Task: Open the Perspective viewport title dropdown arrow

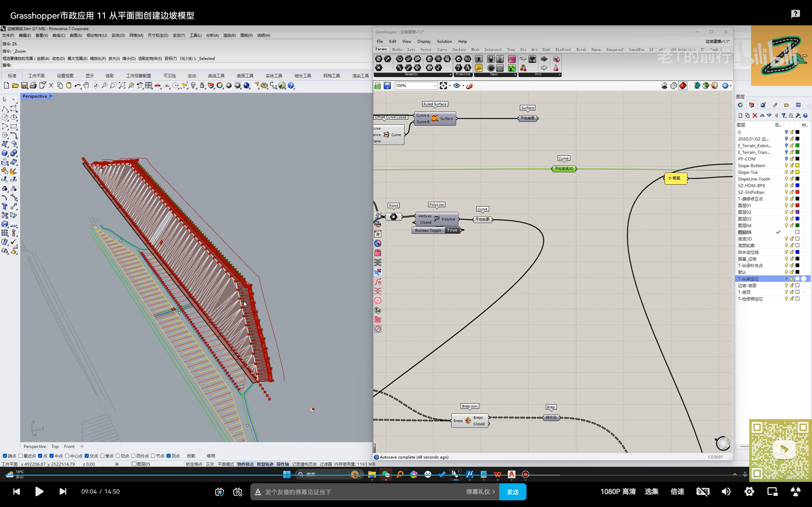Action: (51, 96)
